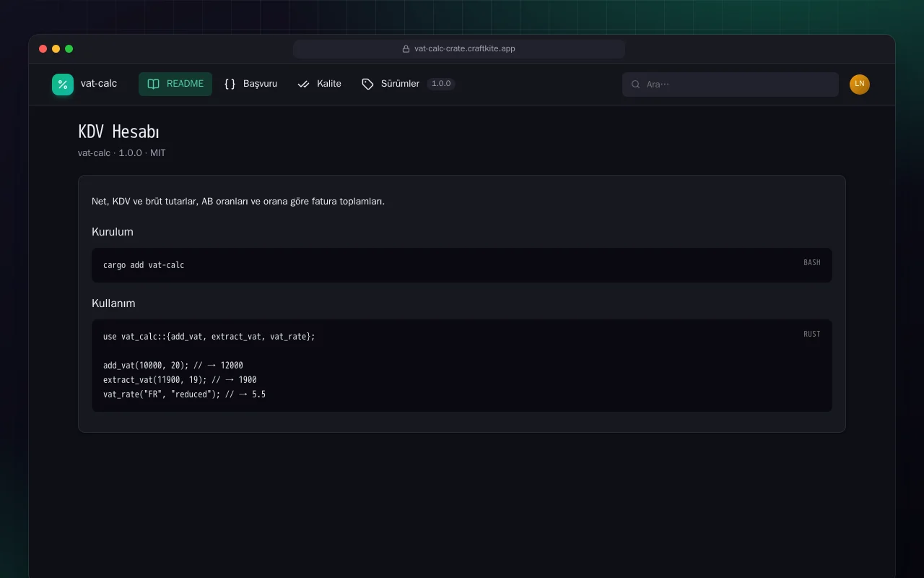
Task: Click the README book icon
Action: coord(153,84)
